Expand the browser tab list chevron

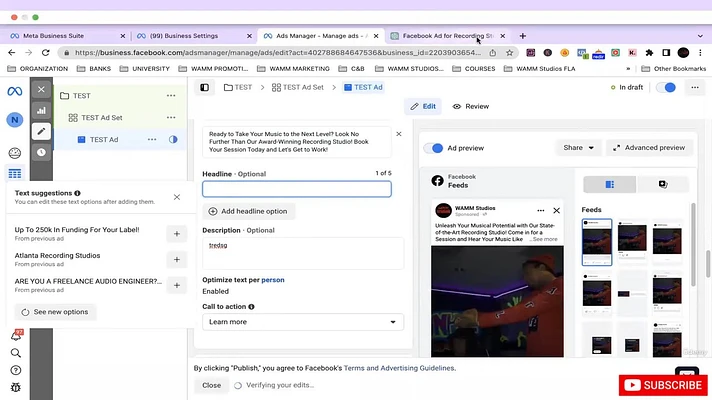click(700, 36)
